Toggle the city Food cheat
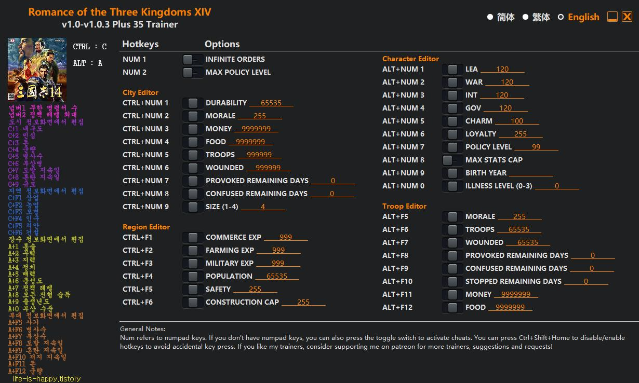This screenshot has height=383, width=639. click(x=192, y=142)
